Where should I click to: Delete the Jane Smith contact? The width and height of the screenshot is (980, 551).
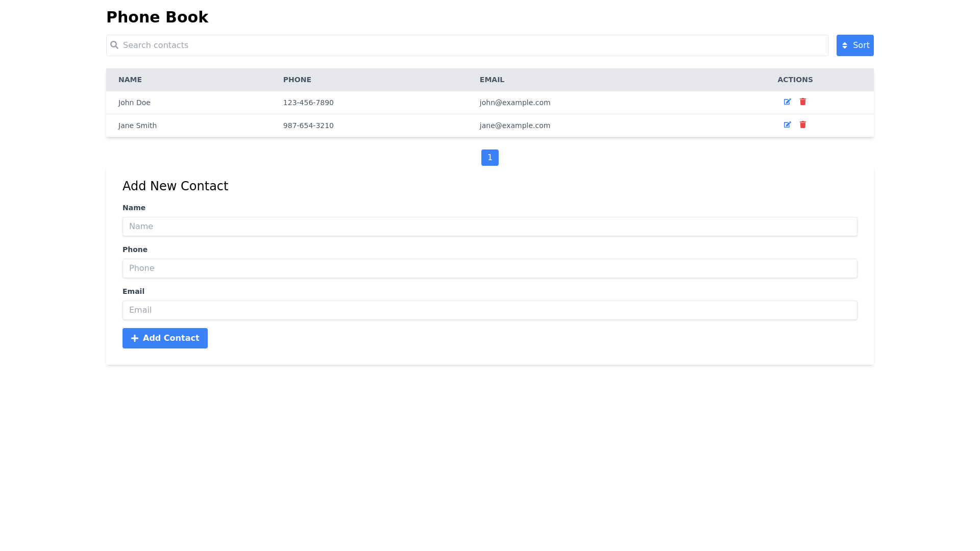point(803,125)
